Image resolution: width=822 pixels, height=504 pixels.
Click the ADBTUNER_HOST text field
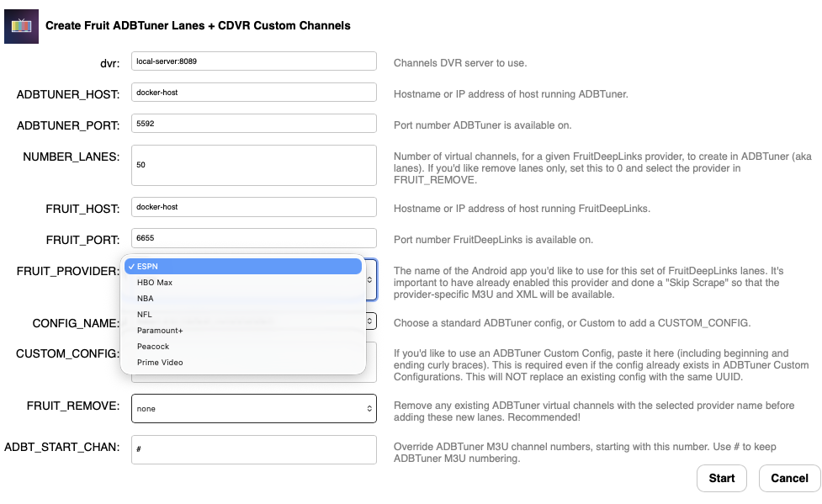tap(253, 93)
